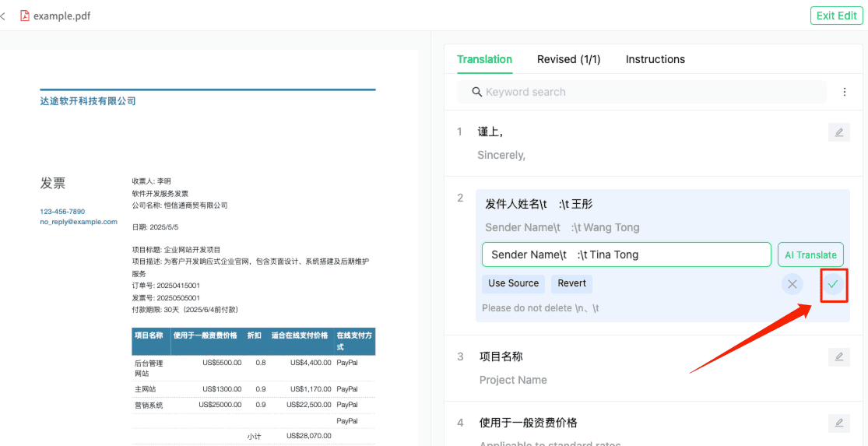Click the no_reply@example.com email link
The image size is (868, 446).
(79, 222)
